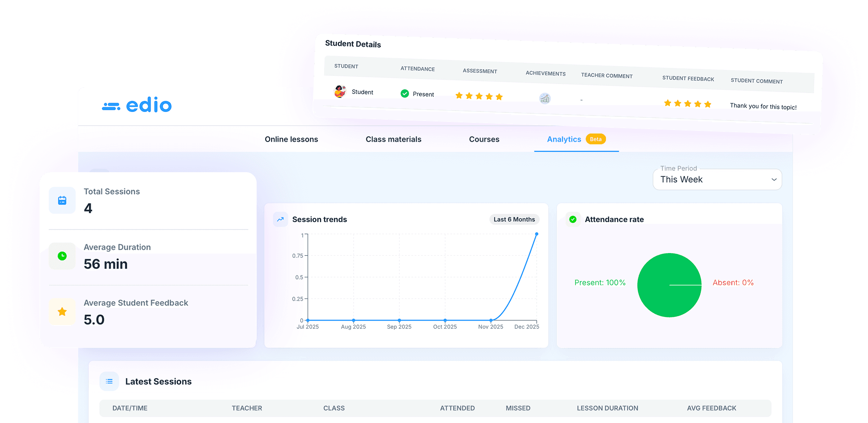Click the STUDENT COMMENT column header
The image size is (868, 423).
click(757, 81)
